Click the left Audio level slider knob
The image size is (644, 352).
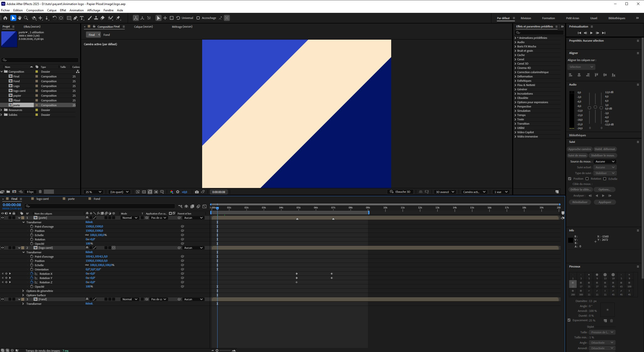point(589,108)
